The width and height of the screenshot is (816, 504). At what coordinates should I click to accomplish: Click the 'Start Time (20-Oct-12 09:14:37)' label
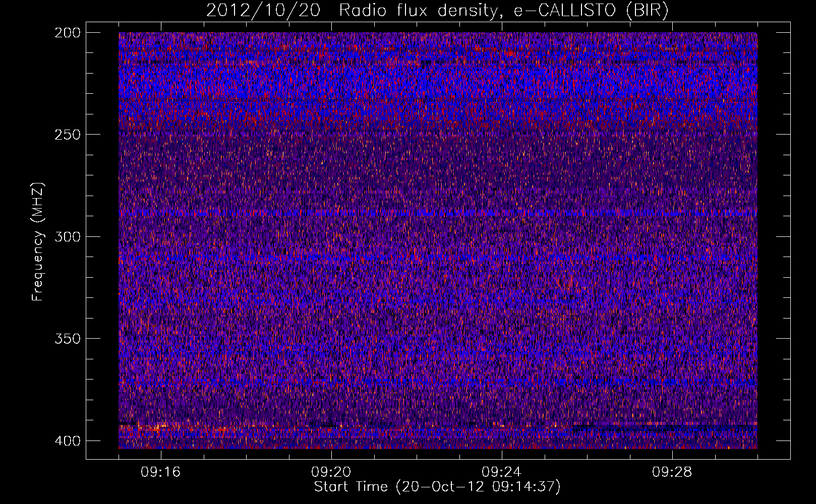(437, 487)
